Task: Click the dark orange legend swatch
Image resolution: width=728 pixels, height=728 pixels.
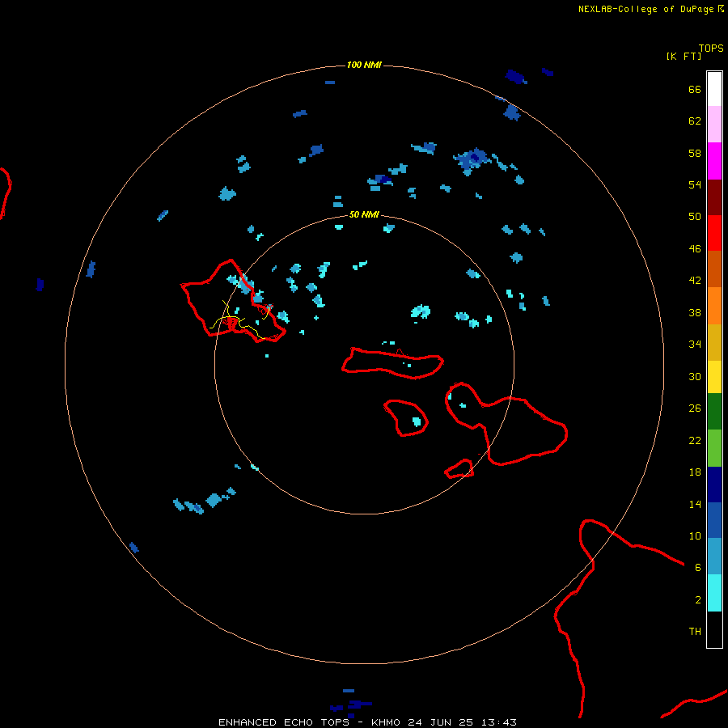Action: click(x=714, y=269)
